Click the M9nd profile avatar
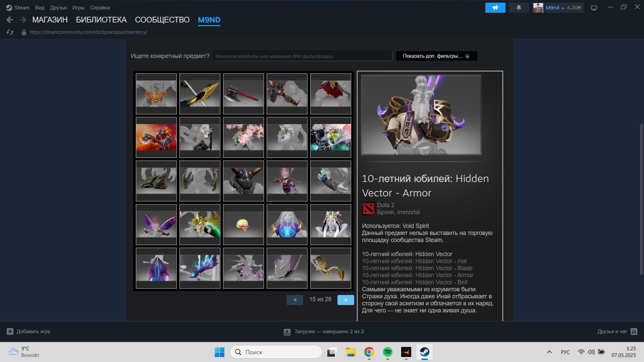Image resolution: width=644 pixels, height=362 pixels. (x=538, y=8)
